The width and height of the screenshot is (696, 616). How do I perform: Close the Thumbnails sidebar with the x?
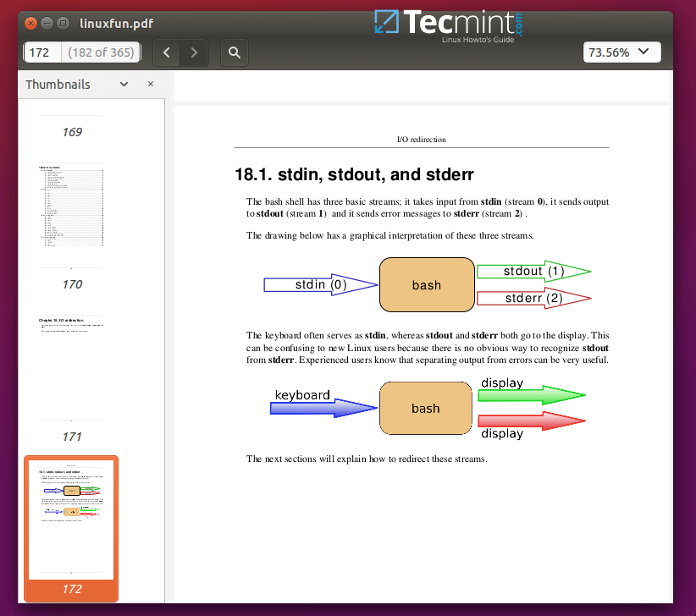151,84
